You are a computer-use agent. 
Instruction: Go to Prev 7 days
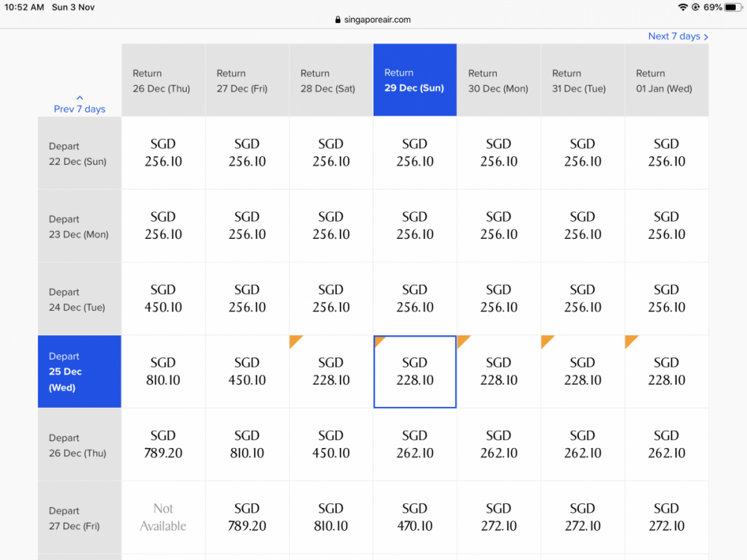[x=80, y=109]
